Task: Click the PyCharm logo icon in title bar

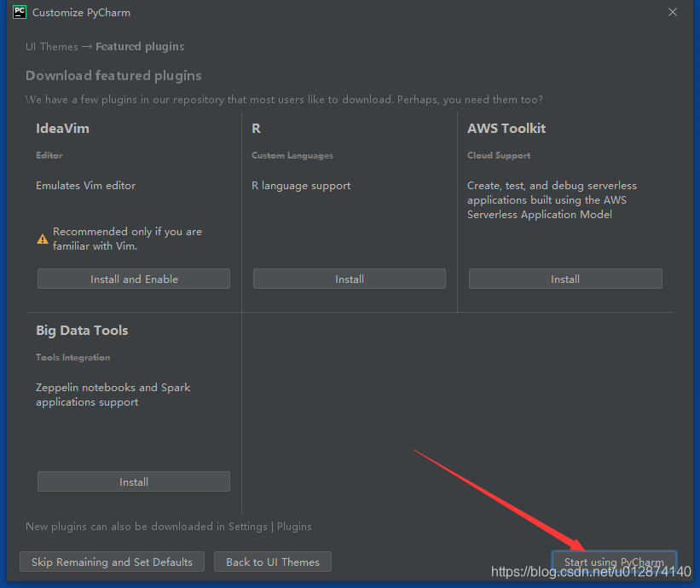Action: click(20, 12)
